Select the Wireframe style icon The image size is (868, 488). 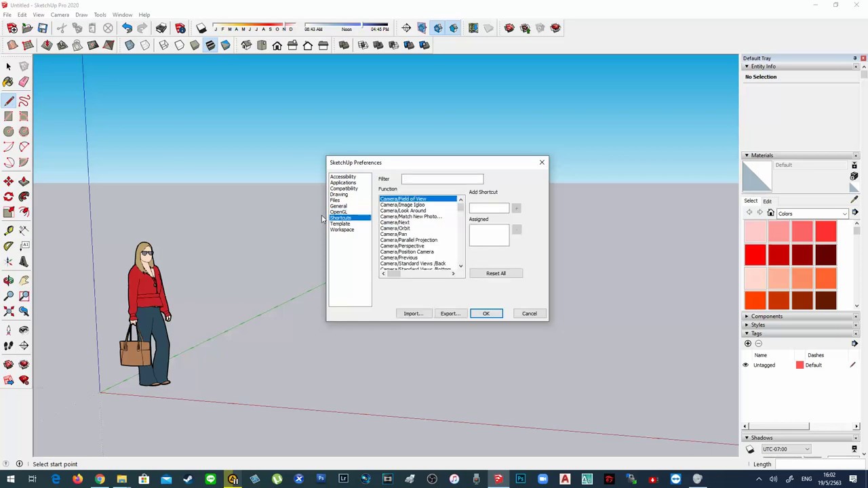tap(163, 45)
